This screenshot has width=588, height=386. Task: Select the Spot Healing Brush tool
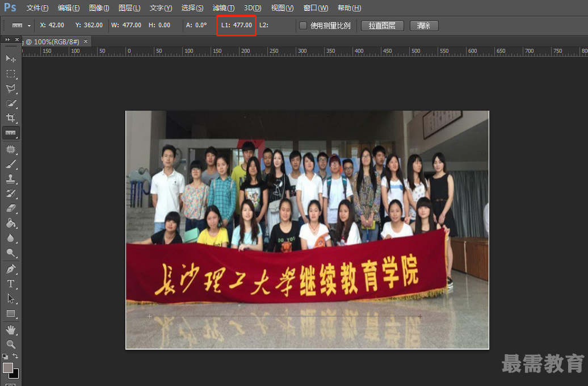11,149
